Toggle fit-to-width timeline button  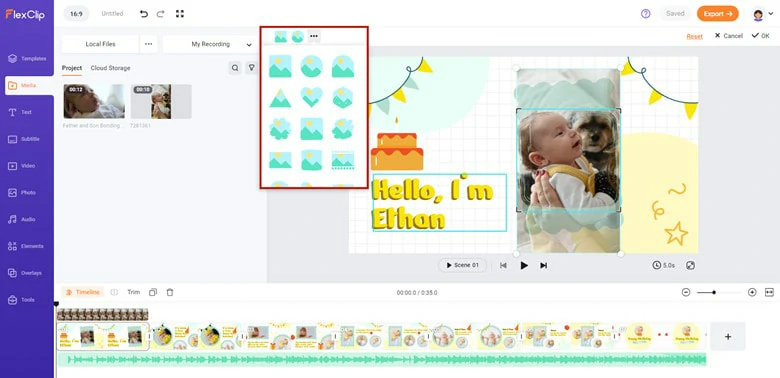pyautogui.click(x=769, y=292)
